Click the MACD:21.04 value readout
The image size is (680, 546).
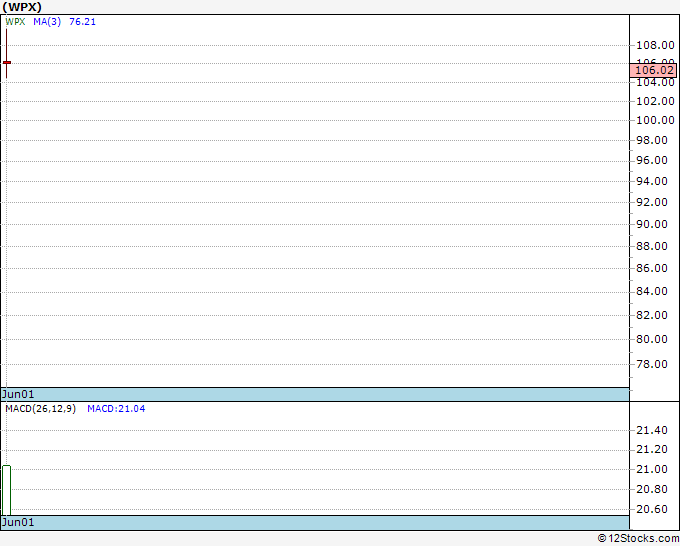[x=116, y=409]
